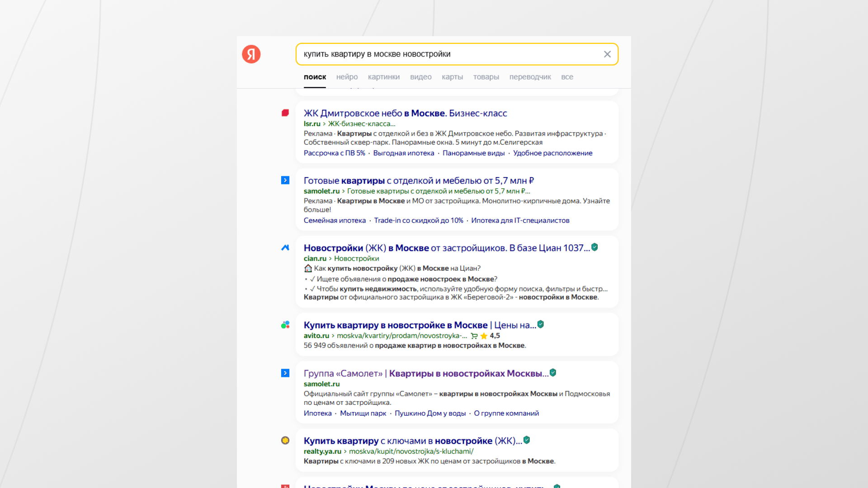Click lsr.ru green domain link
Image resolution: width=868 pixels, height=488 pixels.
pyautogui.click(x=312, y=124)
